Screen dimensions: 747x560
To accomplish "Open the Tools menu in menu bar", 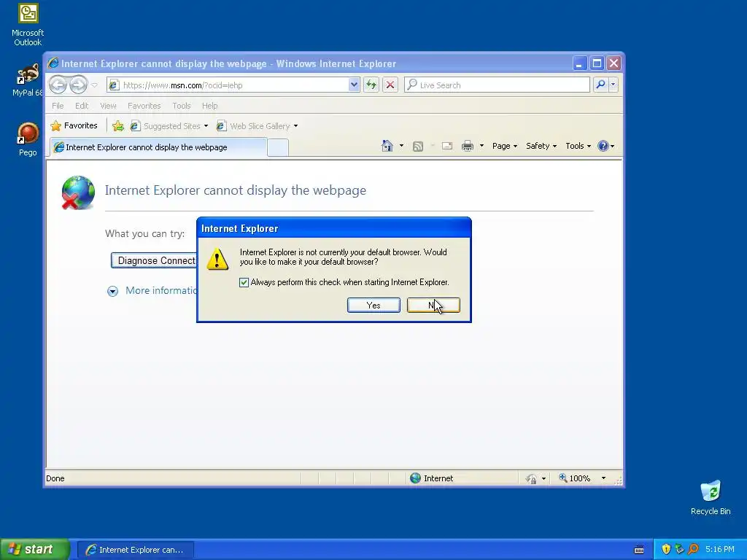I will (x=182, y=106).
